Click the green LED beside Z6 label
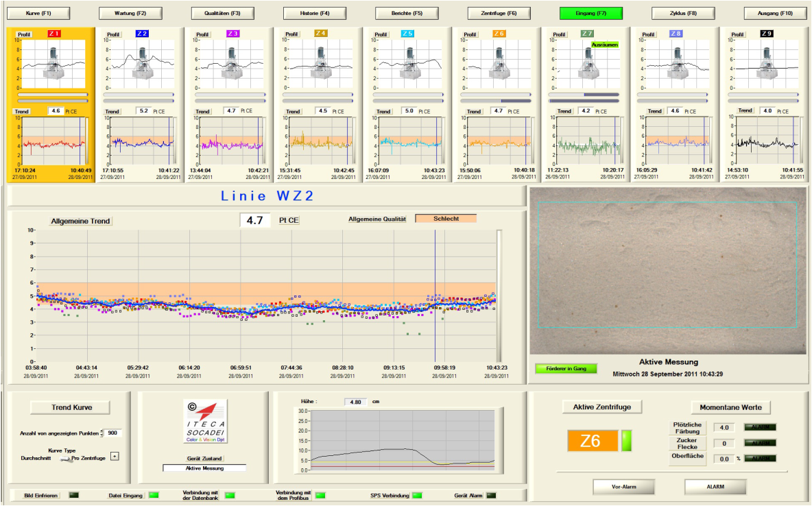This screenshot has width=812, height=506. [627, 441]
